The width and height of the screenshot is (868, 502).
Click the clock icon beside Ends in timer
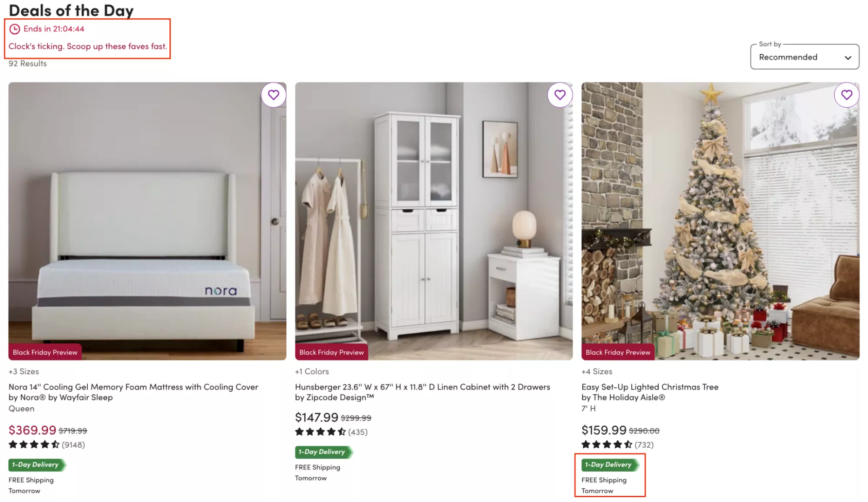(15, 29)
